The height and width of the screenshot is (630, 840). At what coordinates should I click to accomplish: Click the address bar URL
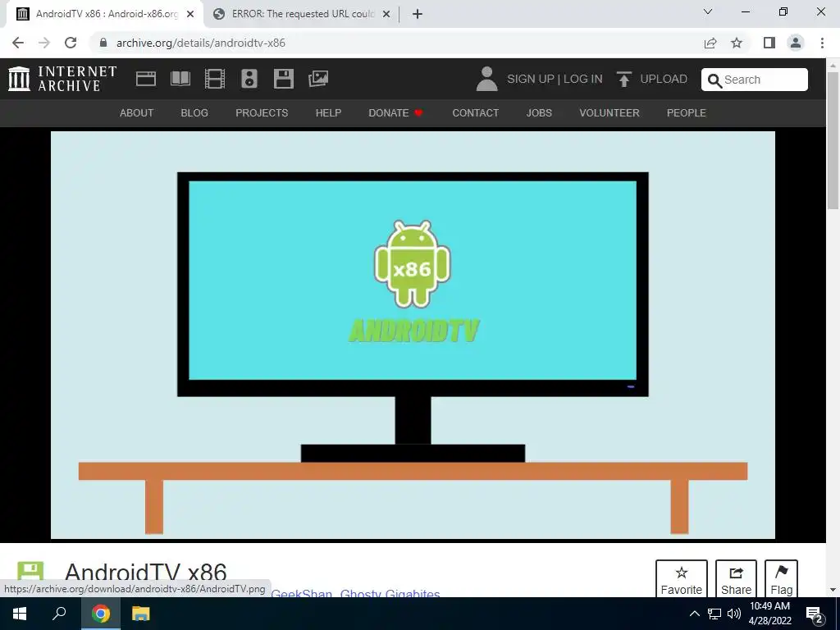coord(200,43)
